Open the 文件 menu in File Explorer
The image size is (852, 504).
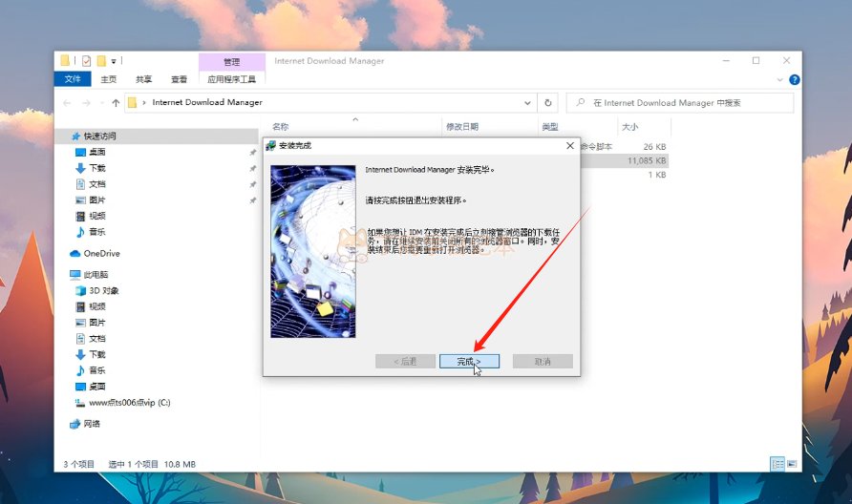[73, 79]
